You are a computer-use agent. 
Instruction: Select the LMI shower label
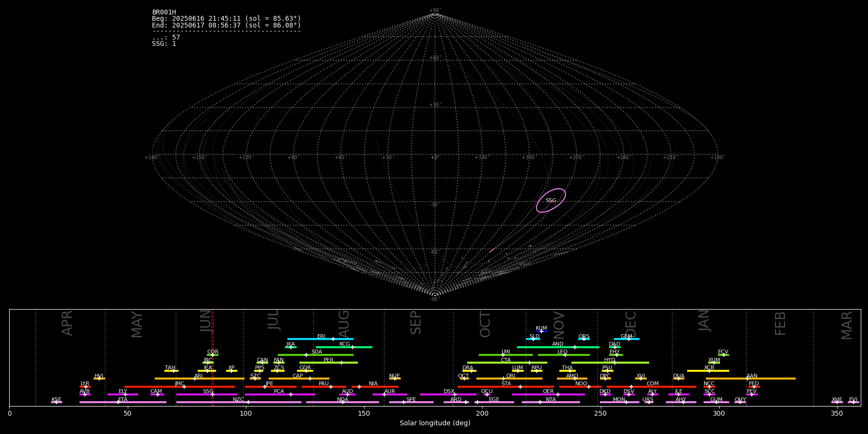point(506,352)
